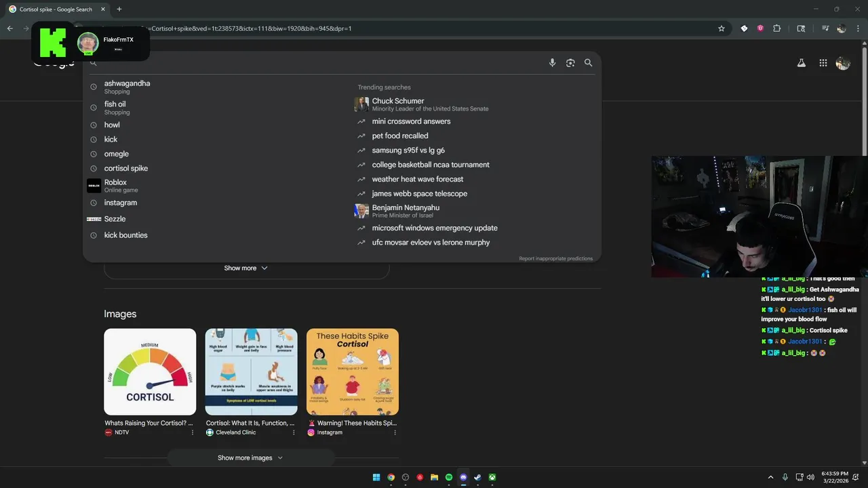Open Steam from the taskbar
This screenshot has height=488, width=868.
[477, 477]
